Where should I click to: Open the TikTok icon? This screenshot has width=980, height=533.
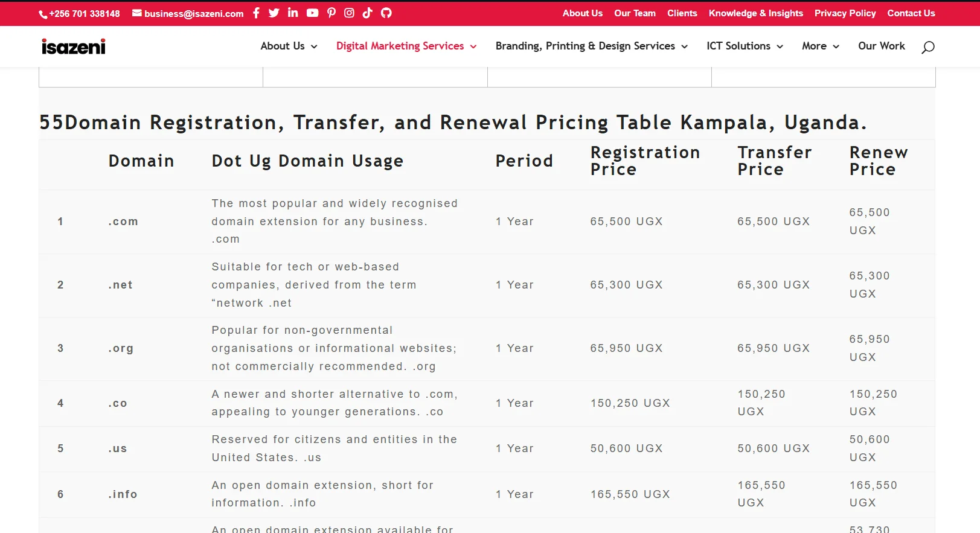coord(368,13)
